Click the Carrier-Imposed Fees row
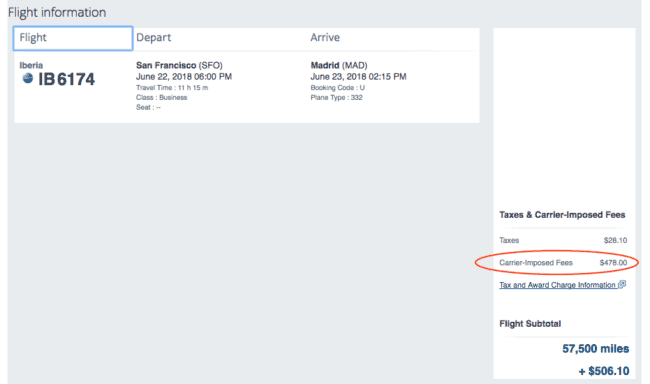Screen dimensions: 650x384 (x=563, y=262)
